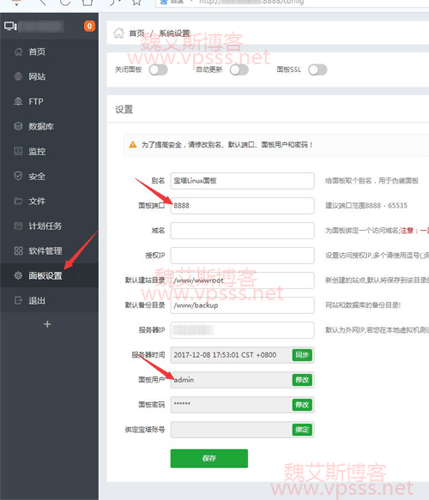Click the 监控 monitor icon
The height and width of the screenshot is (500, 429).
click(18, 151)
